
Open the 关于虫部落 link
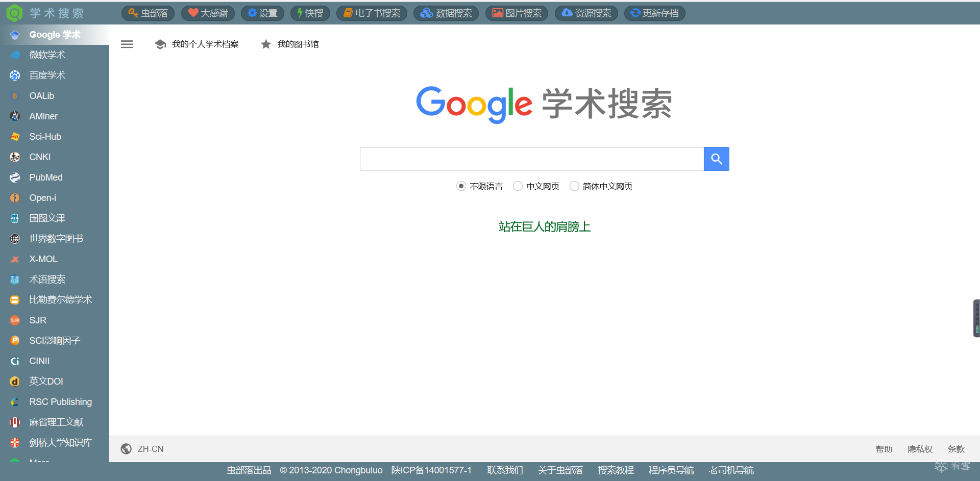pos(560,470)
